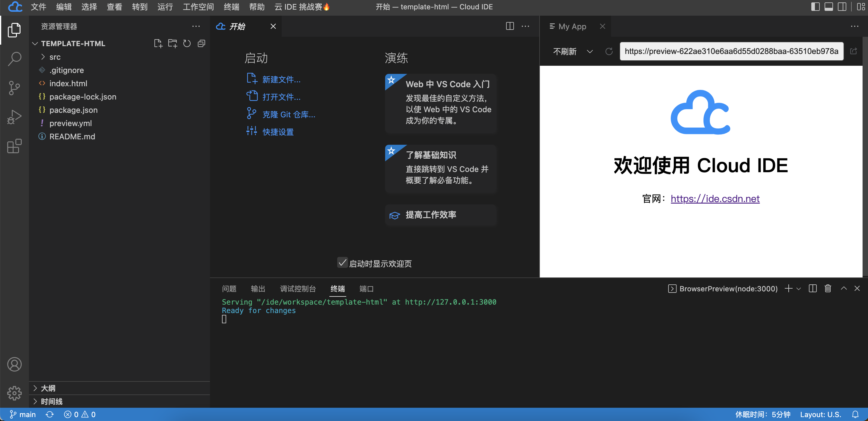Open the Run and Debug view
Screen dimensions: 868x421
coord(14,117)
